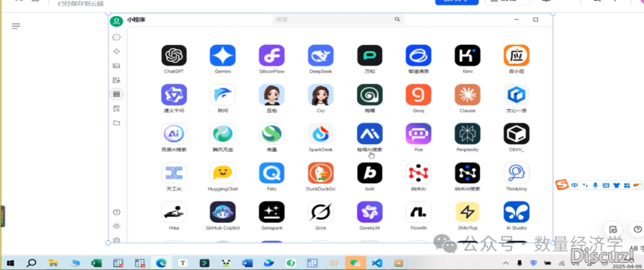Open the Felo search app
The image size is (644, 270).
(271, 173)
